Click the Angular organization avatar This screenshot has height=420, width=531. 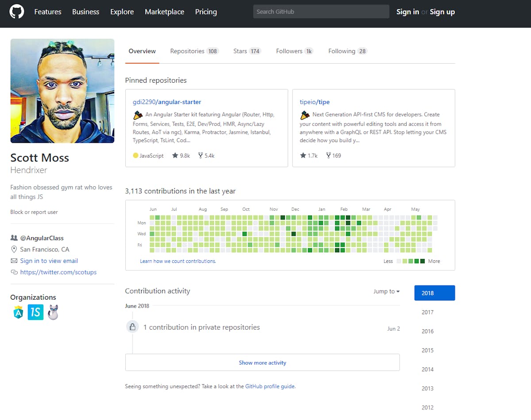18,312
